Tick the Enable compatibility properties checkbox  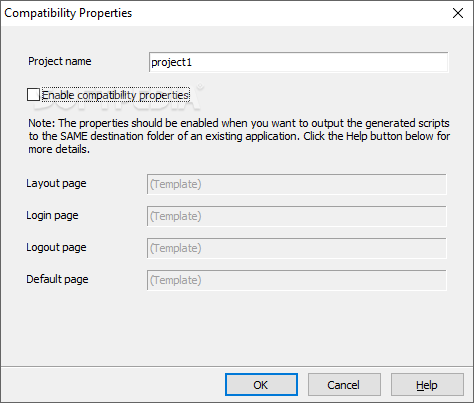click(33, 95)
